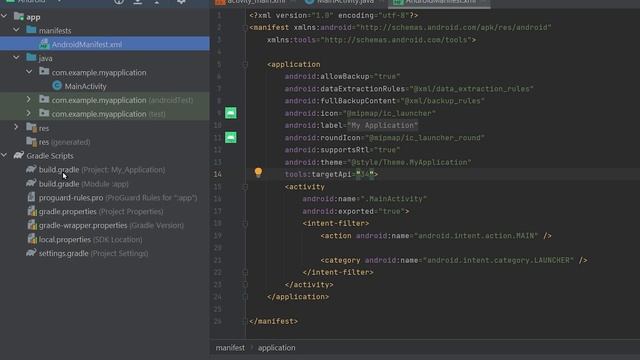Collapse the app module node
The height and width of the screenshot is (360, 640).
pyautogui.click(x=4, y=17)
